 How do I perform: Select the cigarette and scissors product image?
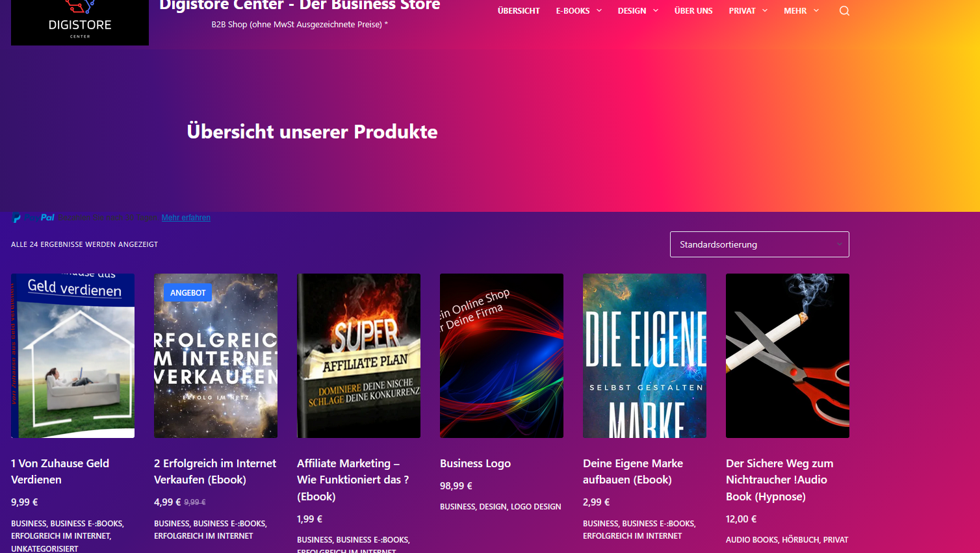point(788,355)
